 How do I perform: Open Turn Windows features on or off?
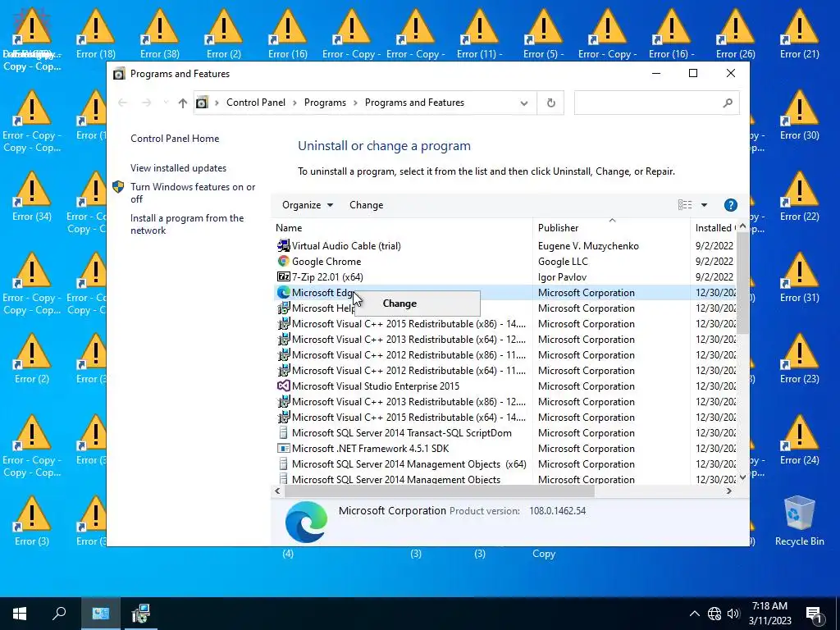(x=193, y=193)
